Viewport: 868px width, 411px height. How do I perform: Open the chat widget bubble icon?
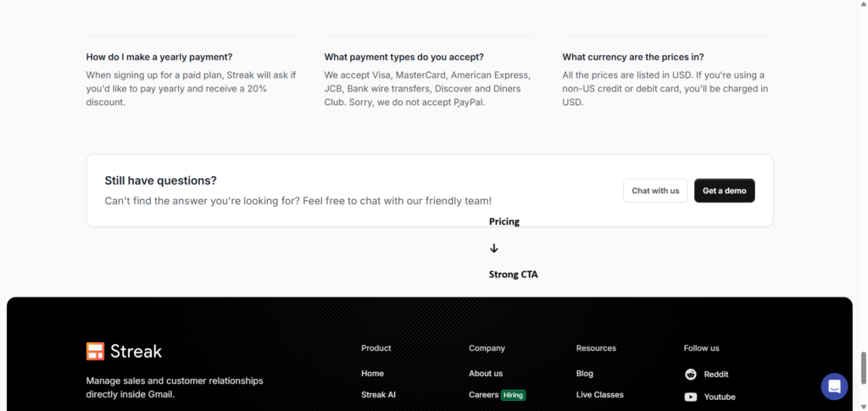[x=834, y=386]
